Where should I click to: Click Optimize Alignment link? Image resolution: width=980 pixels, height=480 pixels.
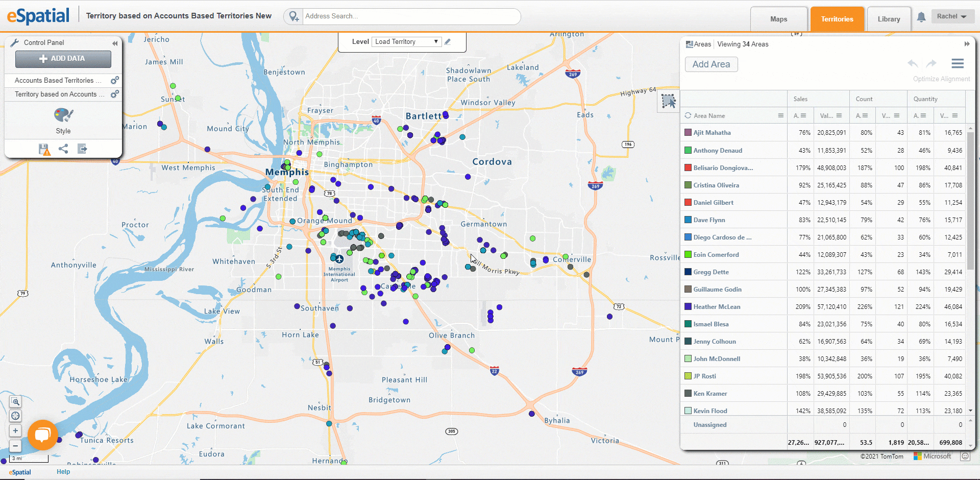[x=941, y=79]
